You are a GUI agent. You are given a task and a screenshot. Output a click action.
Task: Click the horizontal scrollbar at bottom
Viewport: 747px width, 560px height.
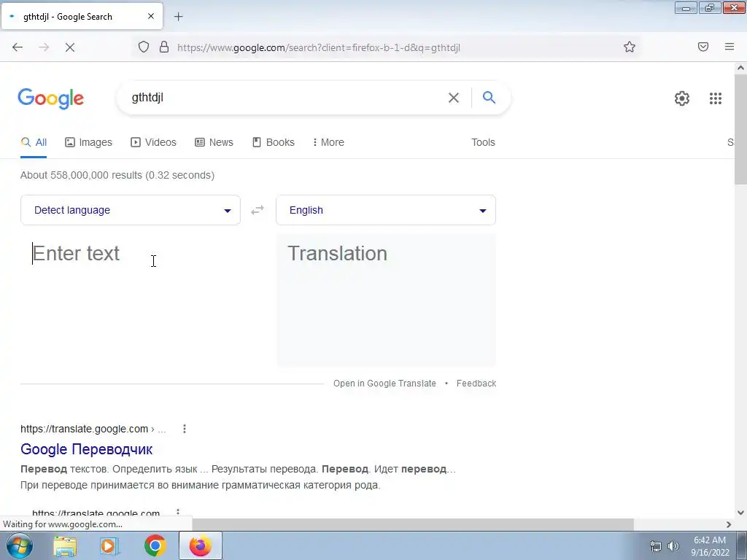[x=413, y=524]
